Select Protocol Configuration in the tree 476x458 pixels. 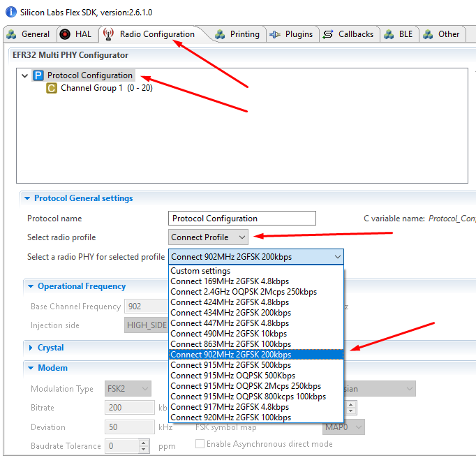pos(90,75)
